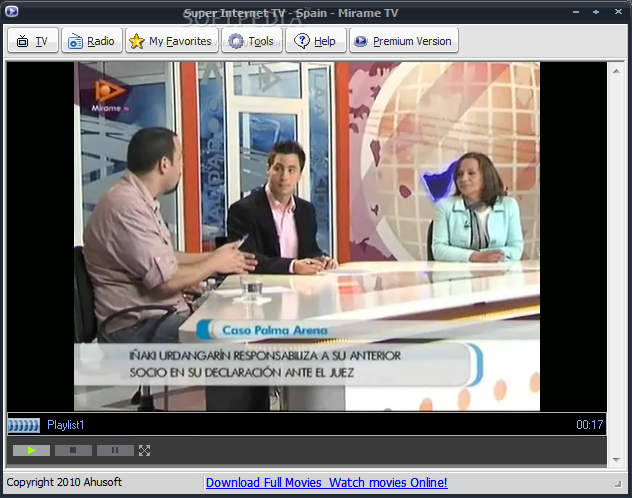Viewport: 632px width, 498px height.
Task: Open the Radio stations button
Action: 91,41
